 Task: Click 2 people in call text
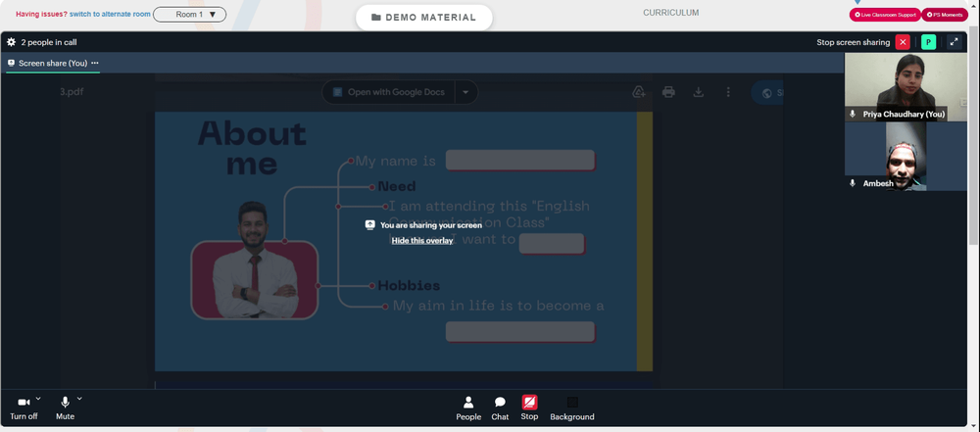pyautogui.click(x=49, y=42)
